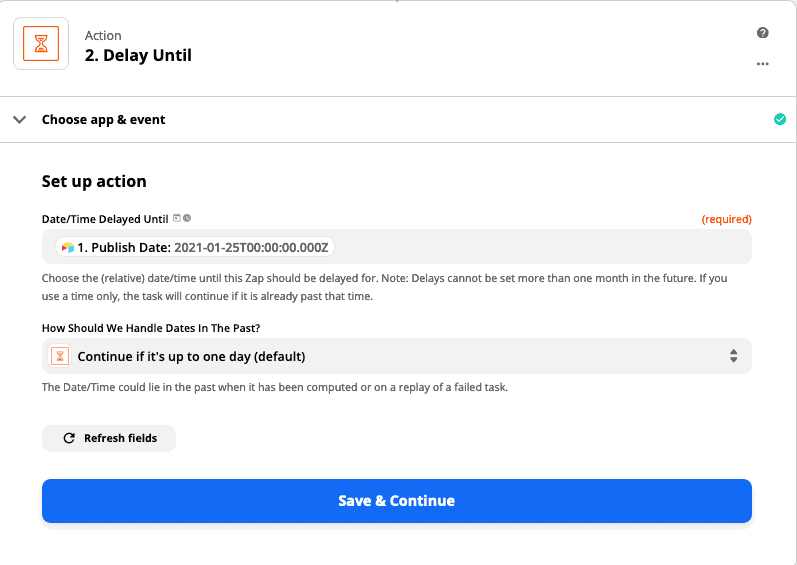This screenshot has width=797, height=565.
Task: Click 'How Should We Handle Dates In The Past?' label
Action: click(x=151, y=328)
